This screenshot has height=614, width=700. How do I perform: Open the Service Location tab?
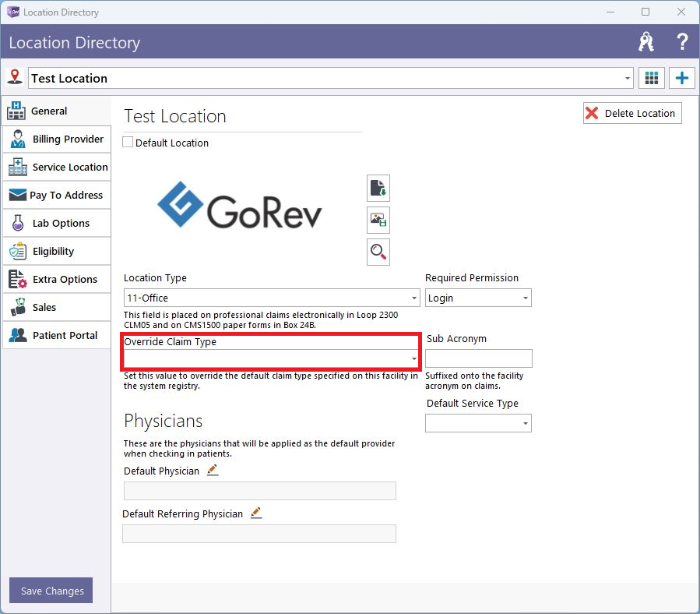point(57,167)
